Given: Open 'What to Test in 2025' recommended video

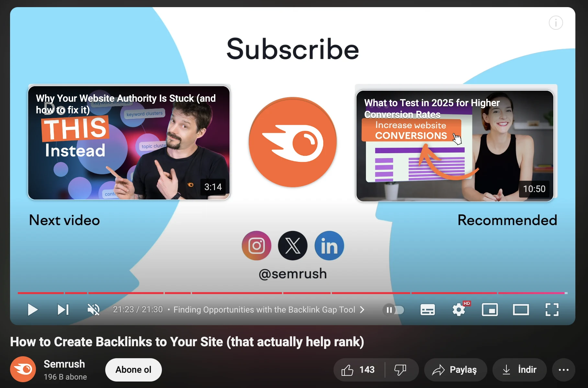Looking at the screenshot, I should 455,146.
